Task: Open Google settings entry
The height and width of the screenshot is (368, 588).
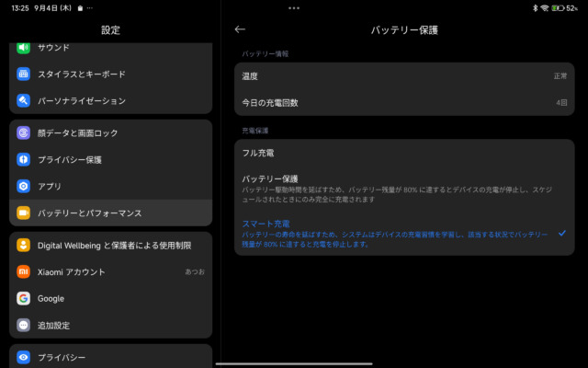Action: (x=110, y=298)
